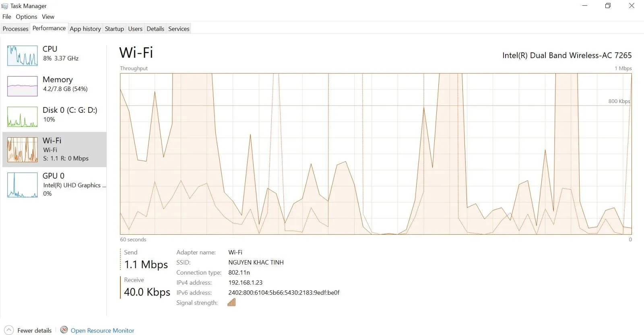Close the Task Manager window

pyautogui.click(x=632, y=6)
